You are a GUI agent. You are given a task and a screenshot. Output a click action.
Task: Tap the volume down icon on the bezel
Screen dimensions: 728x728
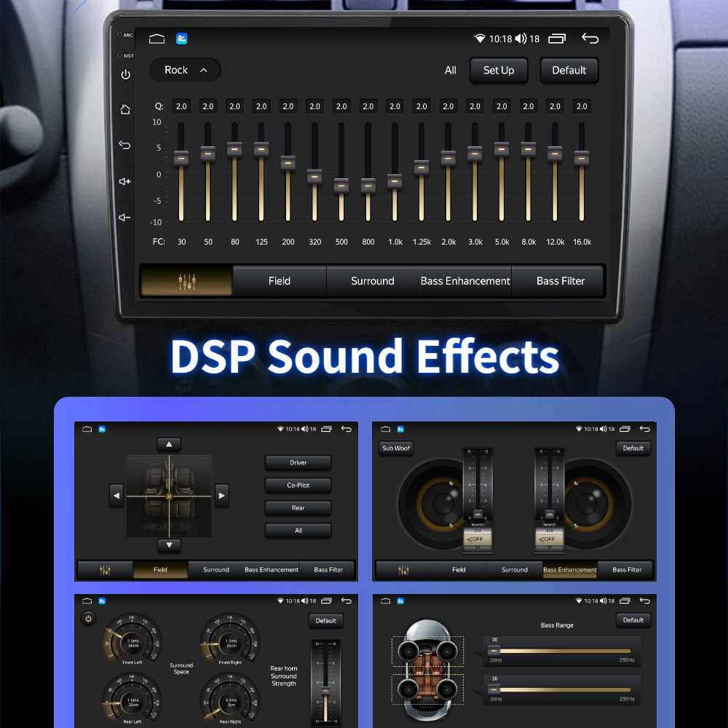[x=125, y=217]
